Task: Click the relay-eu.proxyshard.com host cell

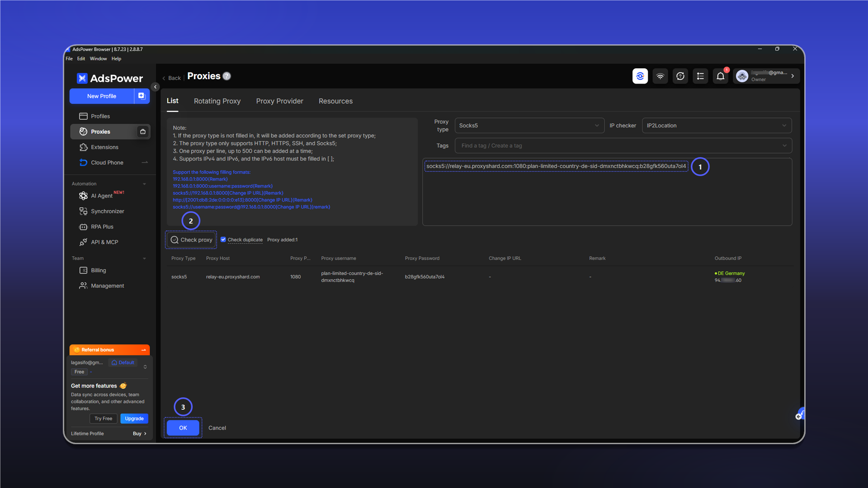Action: click(233, 277)
